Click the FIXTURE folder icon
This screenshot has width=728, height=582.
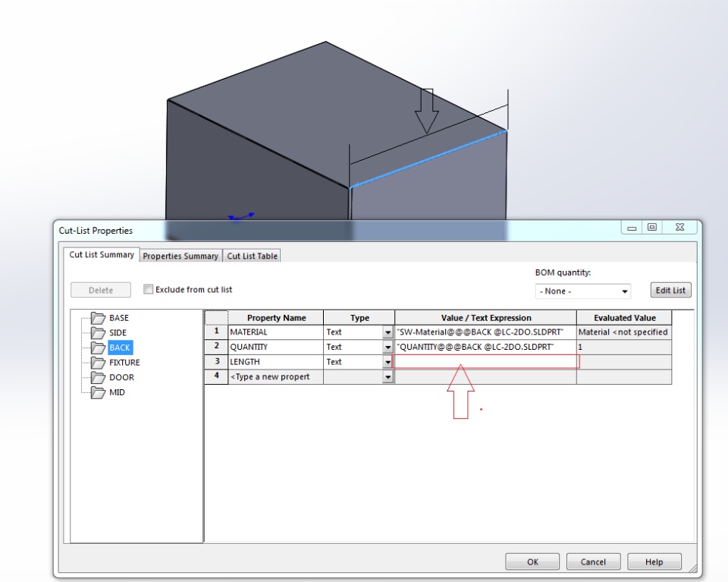click(x=98, y=363)
